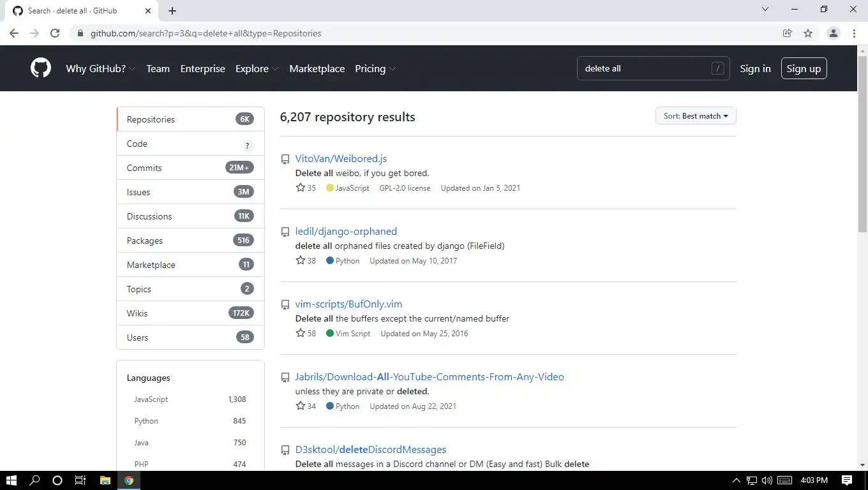
Task: Show hidden tray icons chevron
Action: click(x=736, y=480)
